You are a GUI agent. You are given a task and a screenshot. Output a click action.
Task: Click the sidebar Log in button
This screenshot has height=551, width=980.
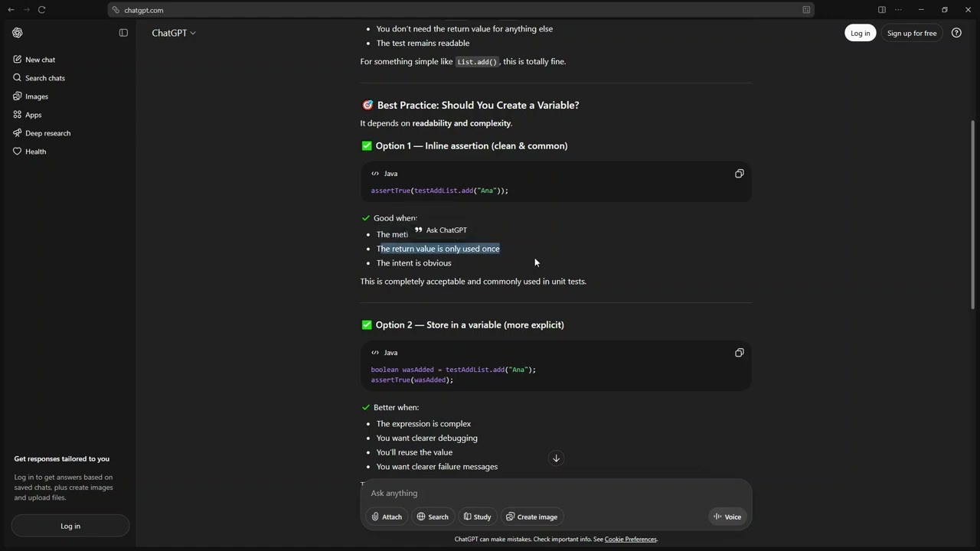tap(70, 526)
